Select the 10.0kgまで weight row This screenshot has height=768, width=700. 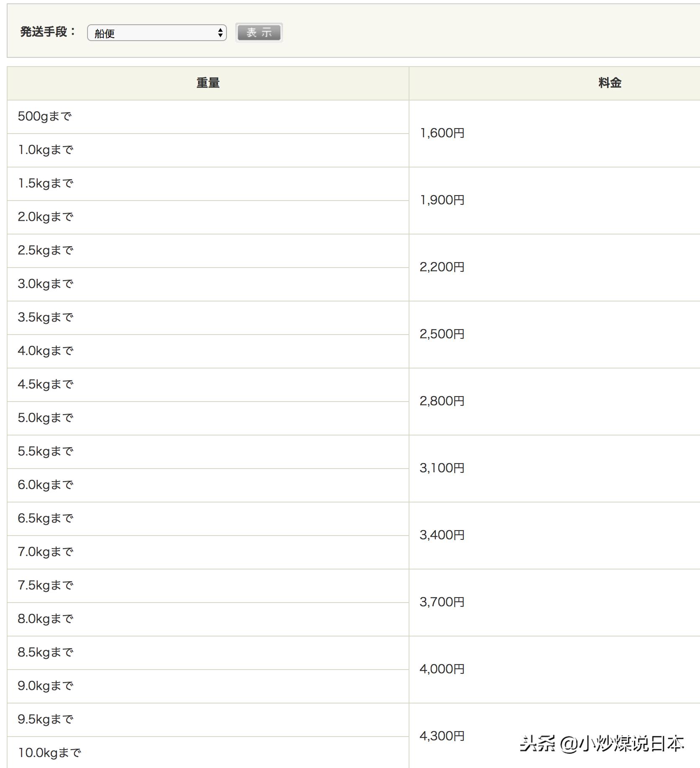49,753
